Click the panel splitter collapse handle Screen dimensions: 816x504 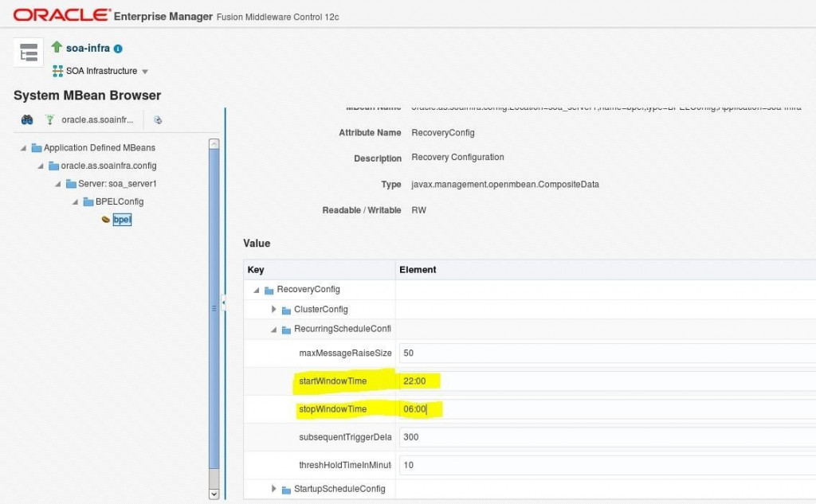(x=224, y=303)
